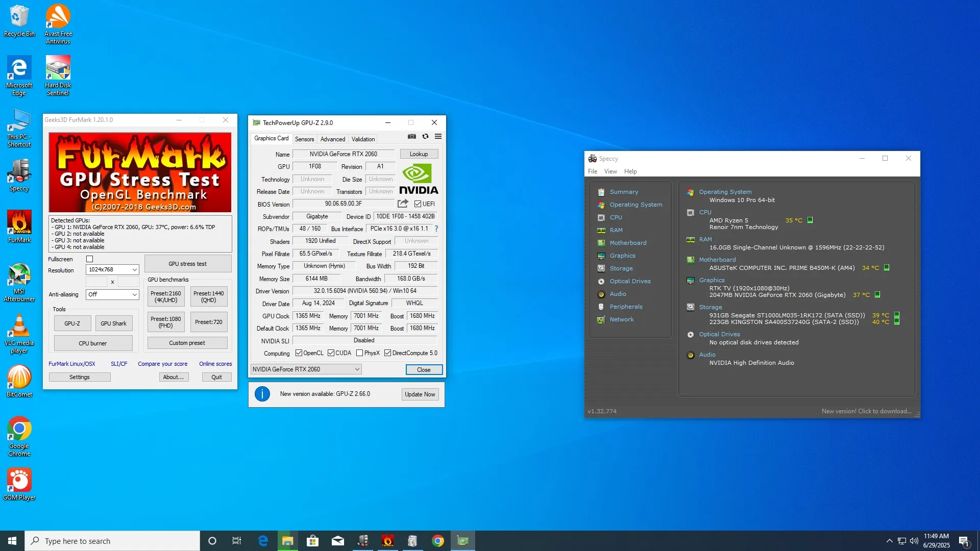Show hidden system tray icons chevron
This screenshot has width=980, height=551.
[x=889, y=541]
